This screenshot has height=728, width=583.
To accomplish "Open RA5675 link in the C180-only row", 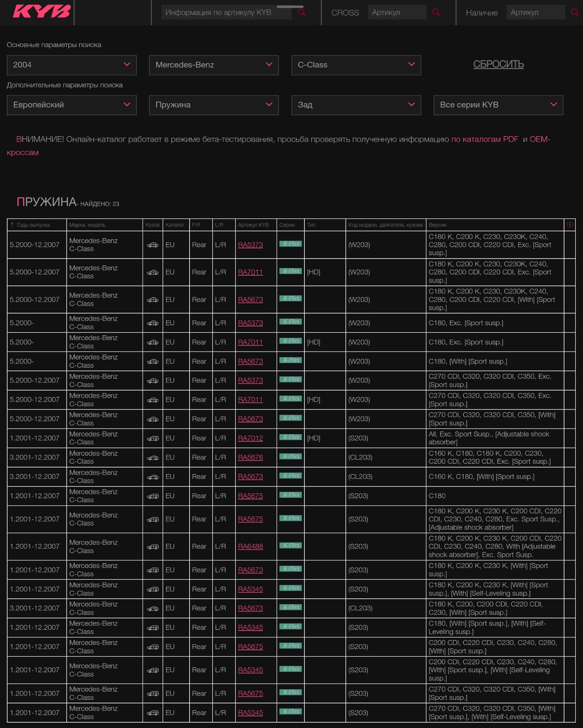I will (251, 496).
